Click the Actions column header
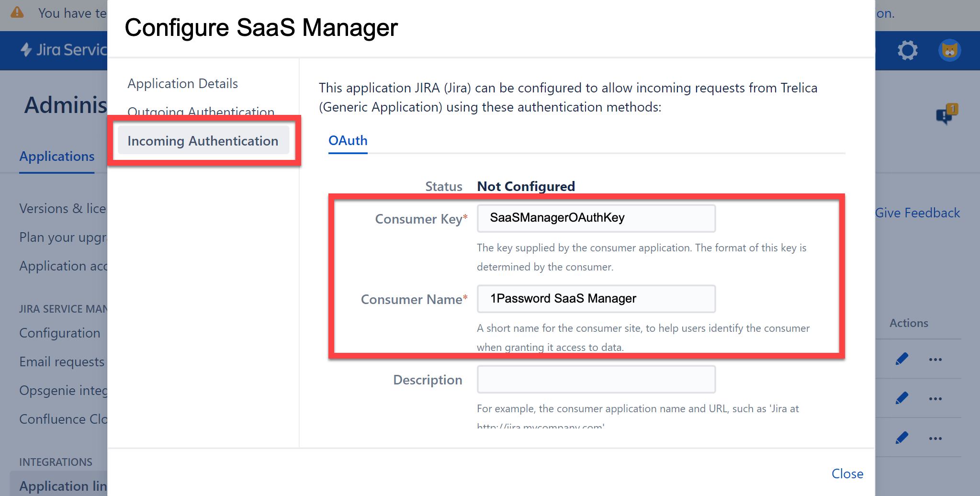Image resolution: width=980 pixels, height=496 pixels. (909, 323)
